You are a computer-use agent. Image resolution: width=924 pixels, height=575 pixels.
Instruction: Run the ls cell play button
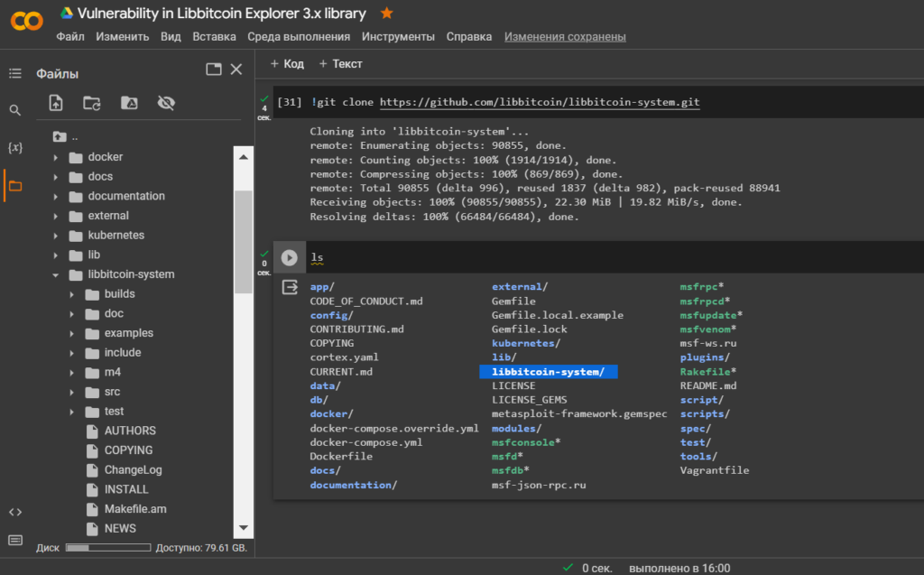(290, 258)
